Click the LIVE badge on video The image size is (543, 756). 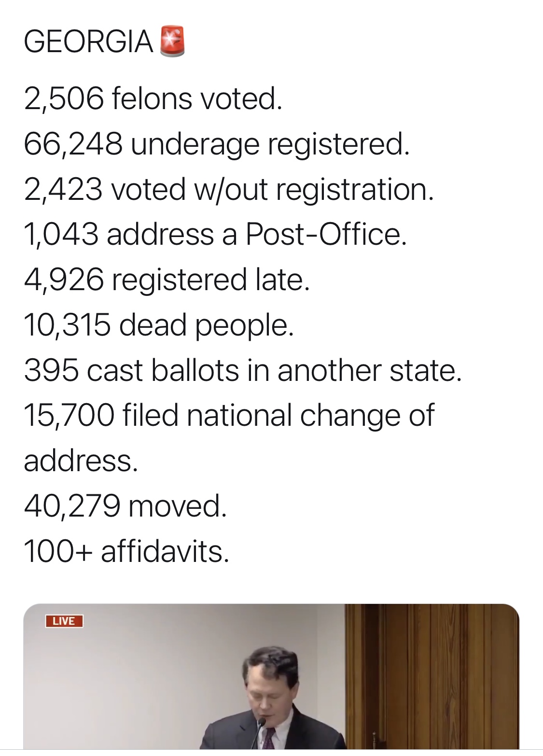click(x=64, y=621)
